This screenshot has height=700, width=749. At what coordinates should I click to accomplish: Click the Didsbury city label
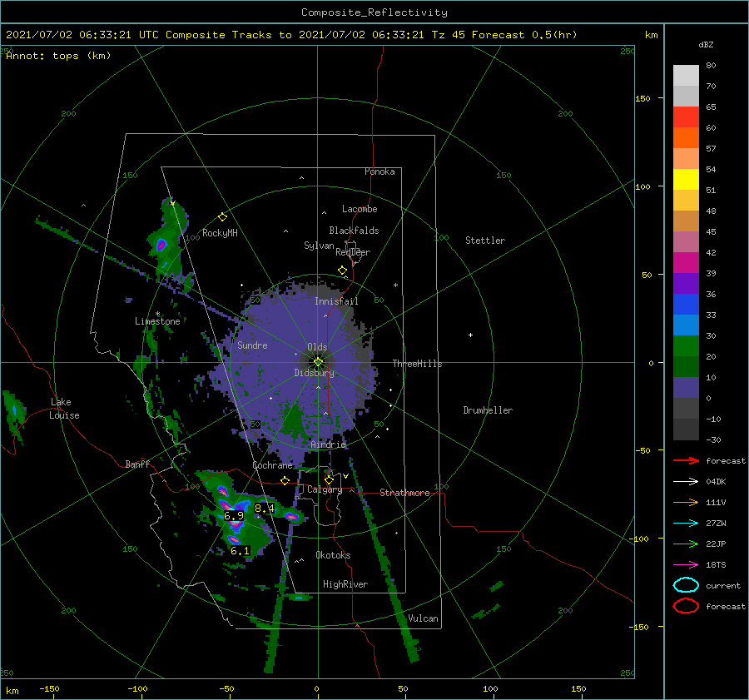(x=315, y=373)
